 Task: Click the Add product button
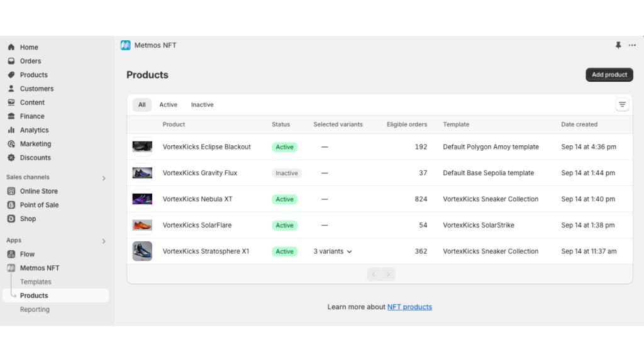coord(609,75)
